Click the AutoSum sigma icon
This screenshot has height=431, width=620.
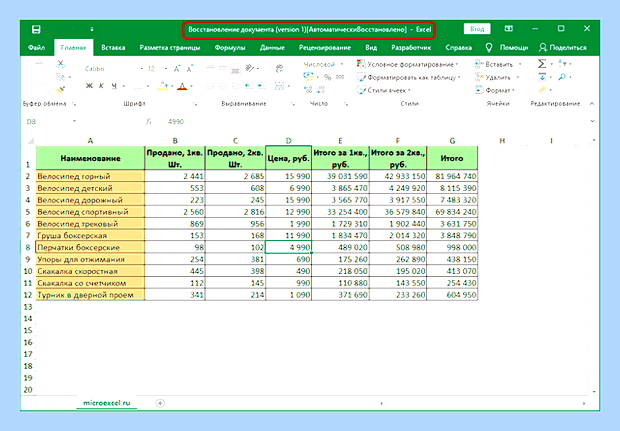542,64
